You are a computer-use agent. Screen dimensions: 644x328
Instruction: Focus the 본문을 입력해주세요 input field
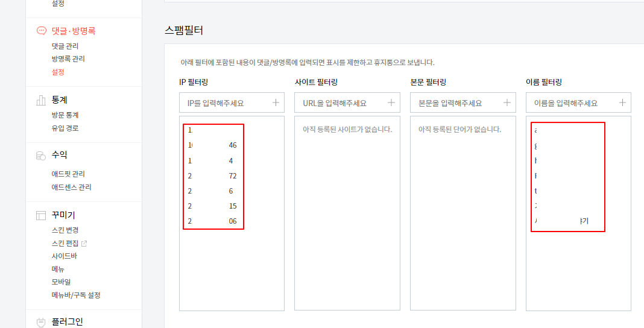point(463,102)
